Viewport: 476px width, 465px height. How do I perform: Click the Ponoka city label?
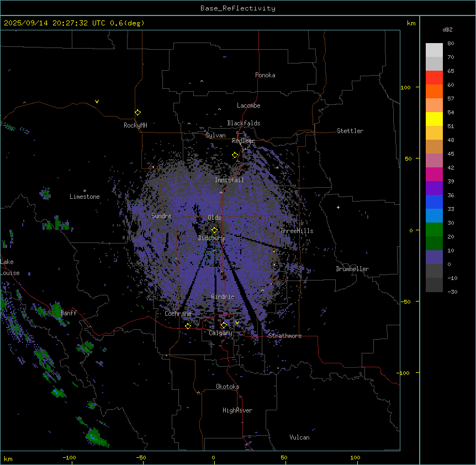[265, 75]
